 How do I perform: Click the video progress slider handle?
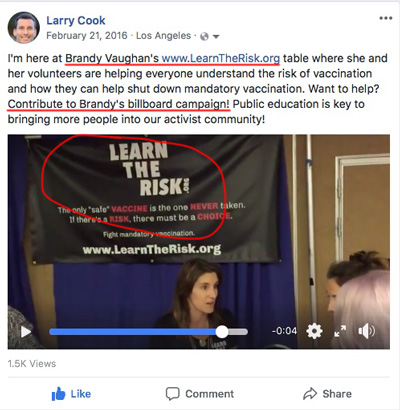point(222,332)
